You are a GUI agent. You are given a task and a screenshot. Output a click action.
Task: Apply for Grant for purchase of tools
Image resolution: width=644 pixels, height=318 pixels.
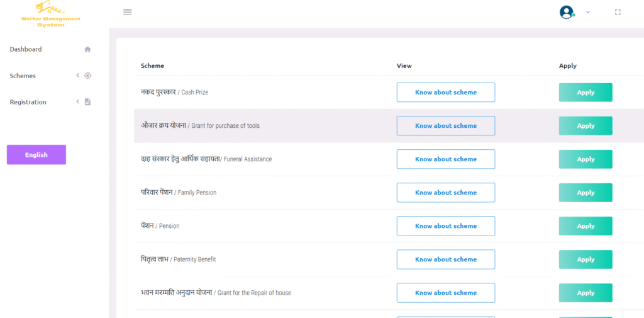pyautogui.click(x=586, y=126)
